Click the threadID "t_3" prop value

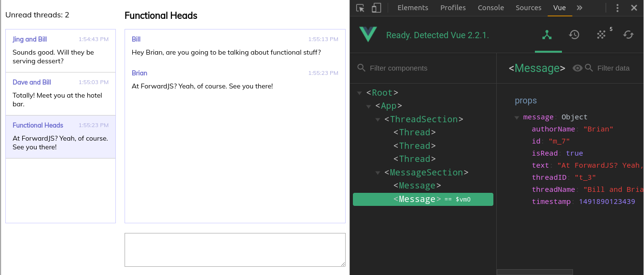coord(585,177)
